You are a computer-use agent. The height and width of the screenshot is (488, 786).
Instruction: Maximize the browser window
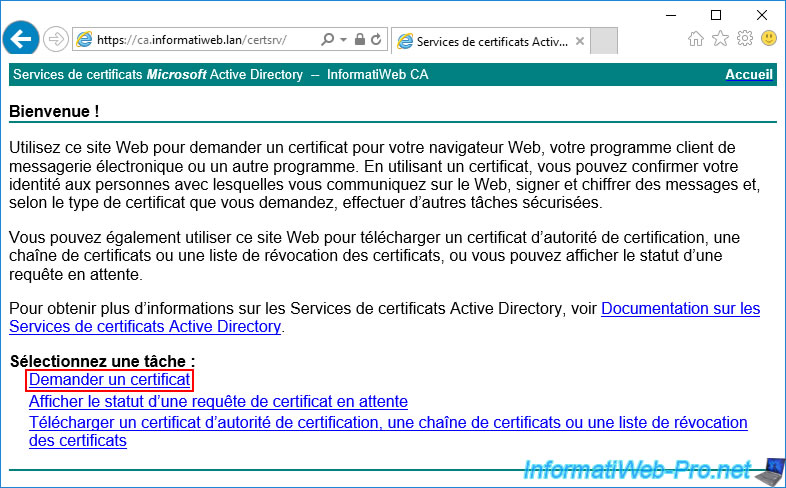point(716,15)
